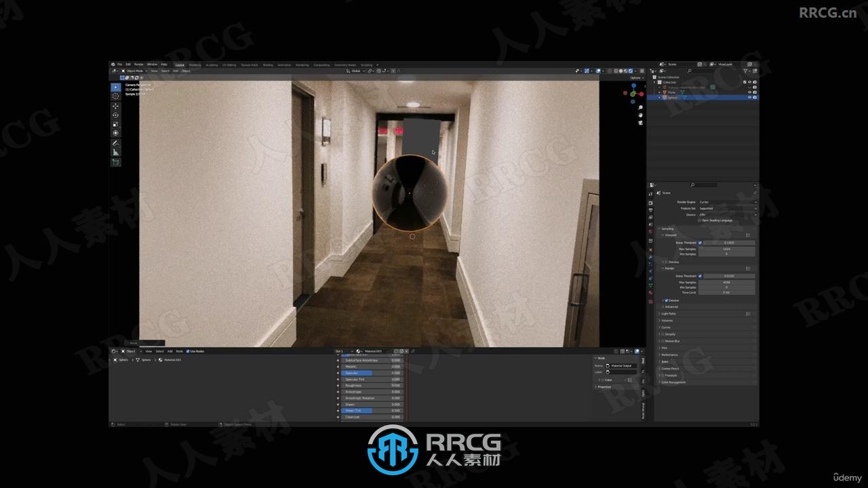Open Global transform orientation dropdown
This screenshot has height=488, width=868.
(x=355, y=70)
